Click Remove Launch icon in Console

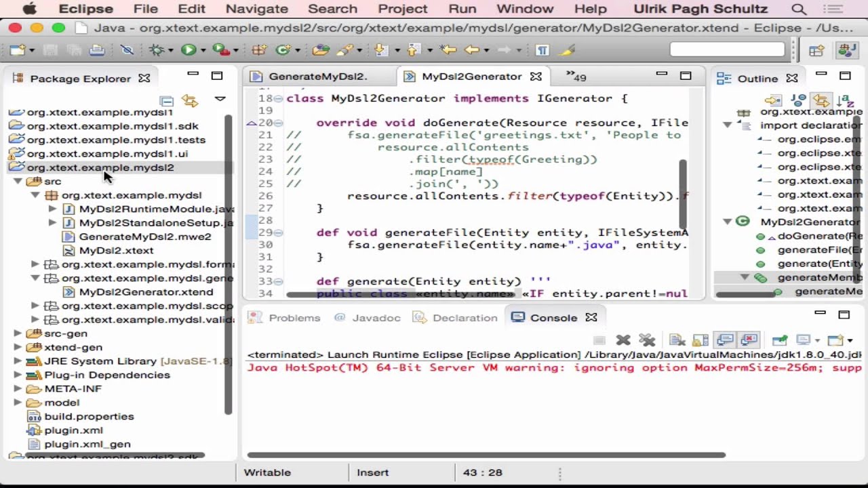[623, 340]
